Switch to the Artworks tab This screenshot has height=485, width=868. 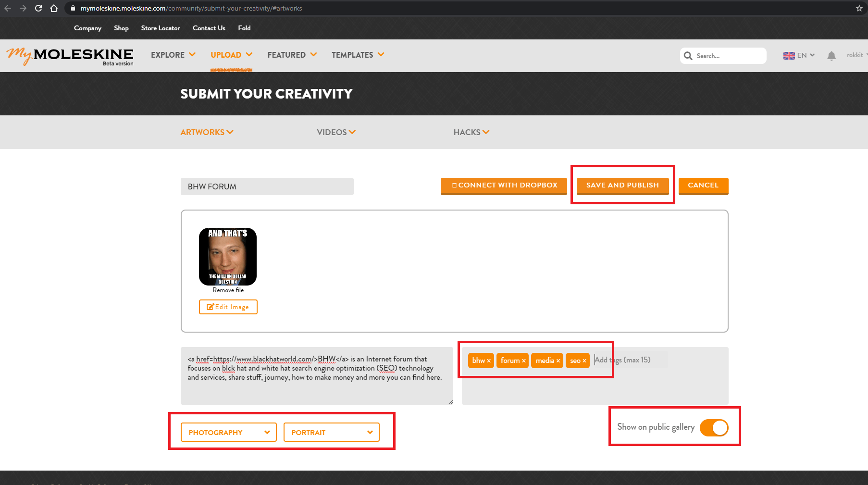(207, 132)
